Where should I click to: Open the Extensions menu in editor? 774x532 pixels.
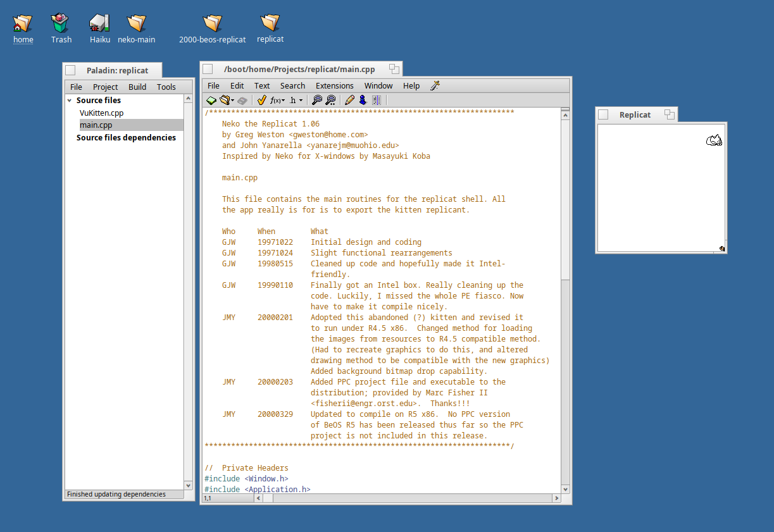[x=334, y=85]
